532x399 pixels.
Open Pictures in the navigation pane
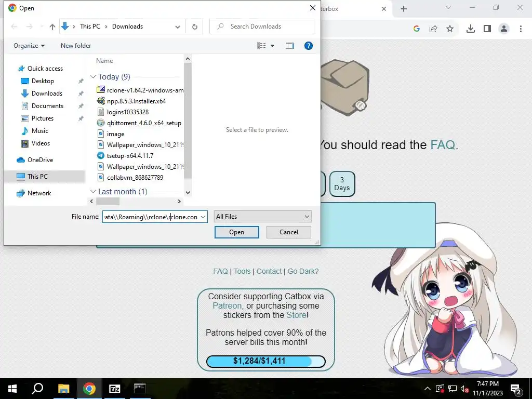pos(43,118)
